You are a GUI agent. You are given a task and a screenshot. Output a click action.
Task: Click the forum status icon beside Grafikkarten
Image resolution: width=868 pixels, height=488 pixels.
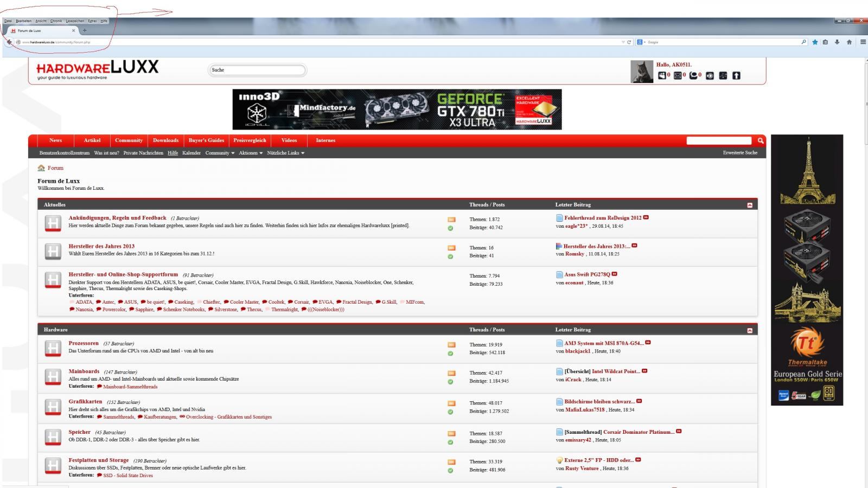(53, 407)
